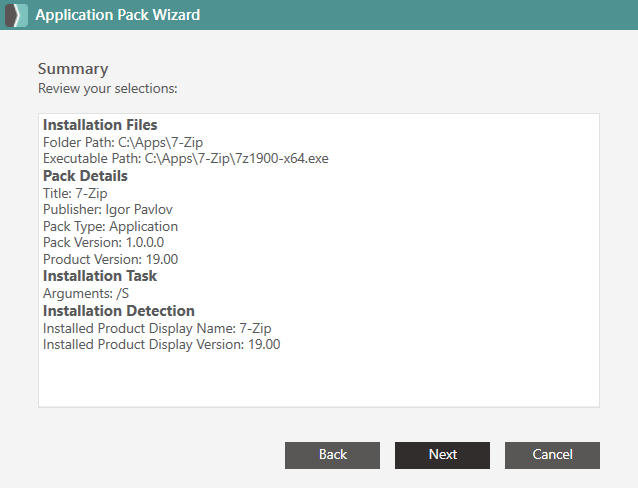638x488 pixels.
Task: Select the 'Product Version: 19.00' line
Action: (x=110, y=260)
